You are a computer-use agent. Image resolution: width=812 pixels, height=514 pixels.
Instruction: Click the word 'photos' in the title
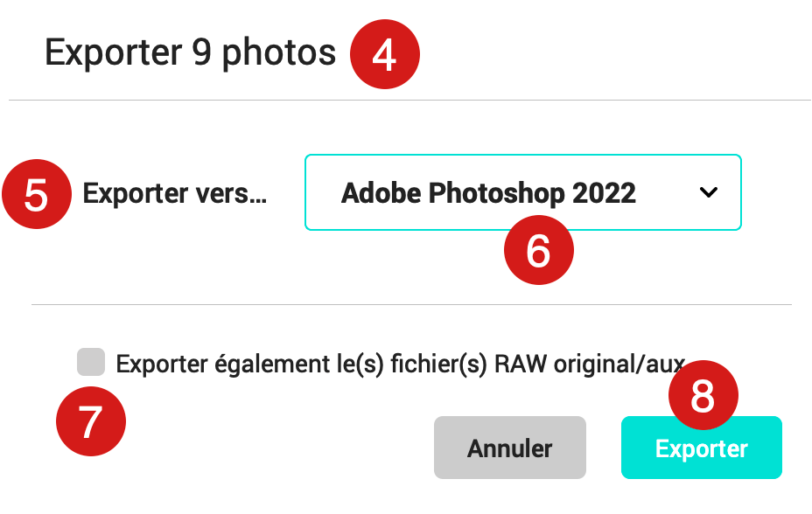[x=279, y=54]
